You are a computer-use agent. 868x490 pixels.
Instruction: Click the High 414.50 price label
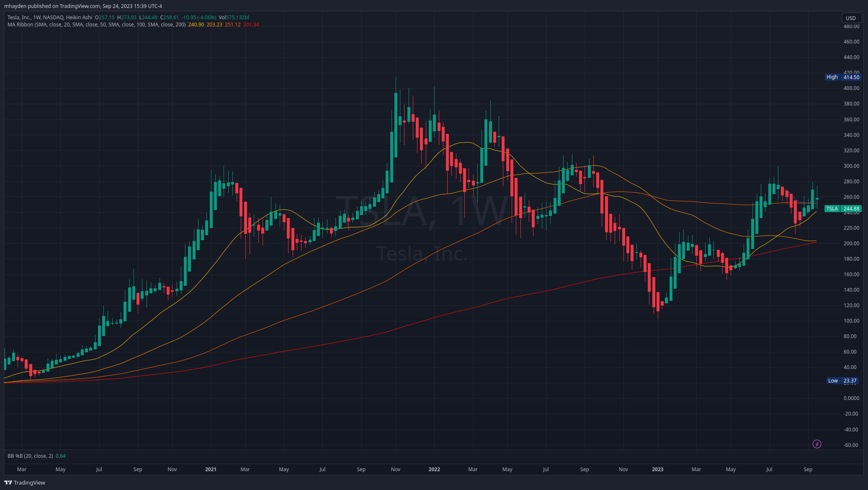pyautogui.click(x=842, y=77)
